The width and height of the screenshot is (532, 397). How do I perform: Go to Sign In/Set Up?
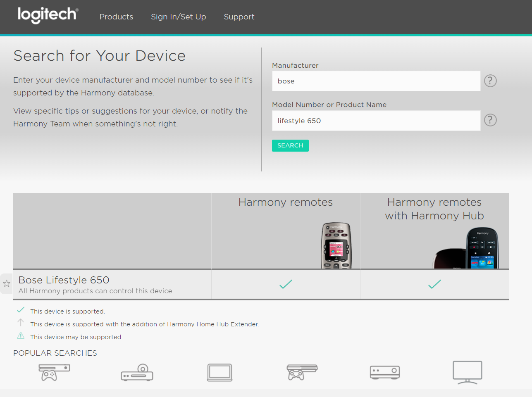tap(178, 17)
